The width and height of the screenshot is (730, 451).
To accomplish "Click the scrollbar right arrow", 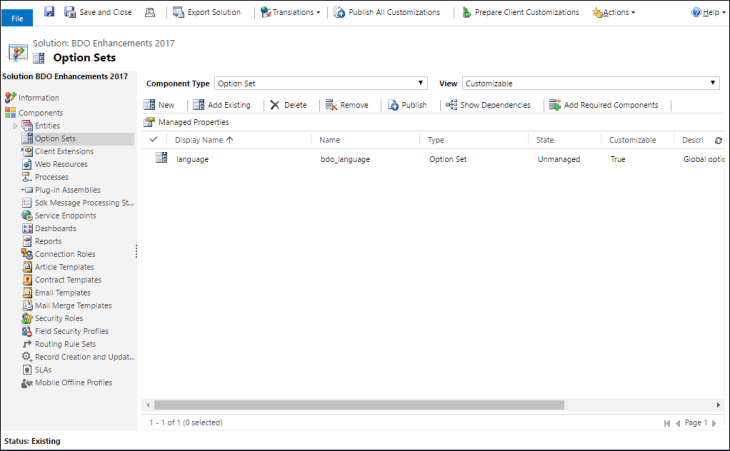I will [718, 405].
